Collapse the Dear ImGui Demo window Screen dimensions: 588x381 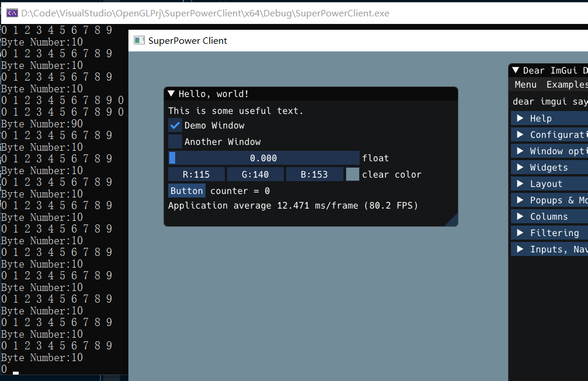pyautogui.click(x=516, y=70)
